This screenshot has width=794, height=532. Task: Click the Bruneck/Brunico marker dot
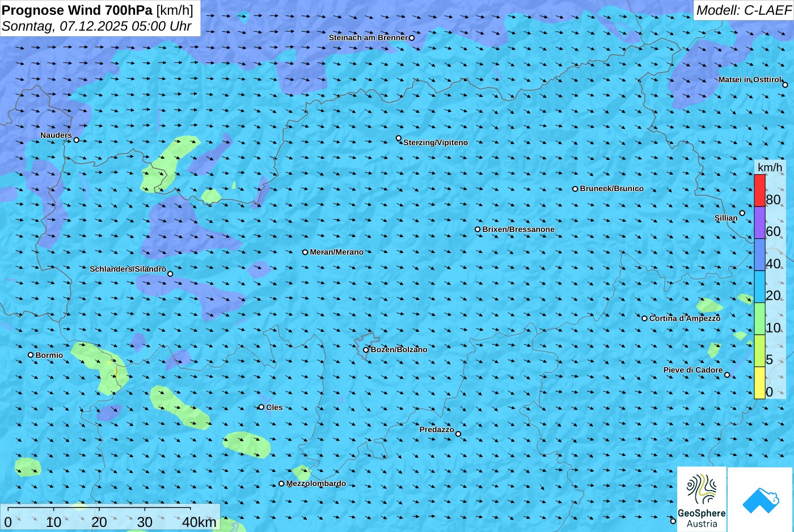coord(575,189)
